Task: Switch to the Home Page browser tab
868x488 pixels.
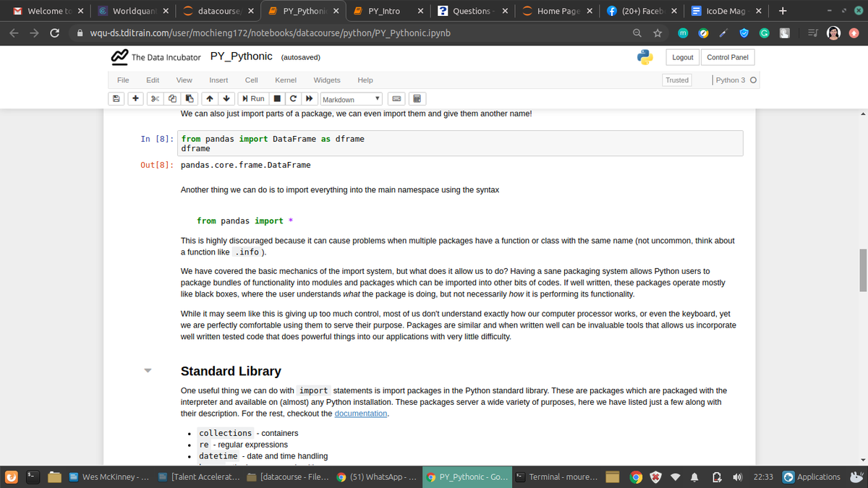Action: tap(556, 12)
